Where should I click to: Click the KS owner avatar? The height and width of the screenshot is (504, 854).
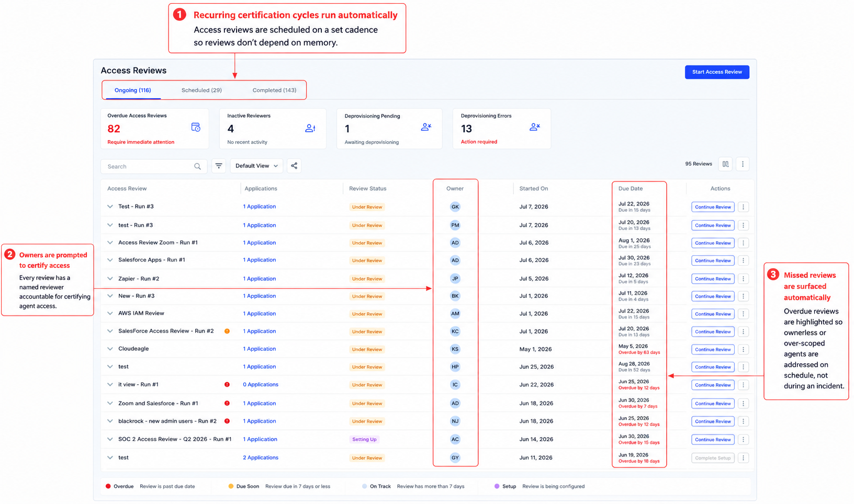(455, 349)
